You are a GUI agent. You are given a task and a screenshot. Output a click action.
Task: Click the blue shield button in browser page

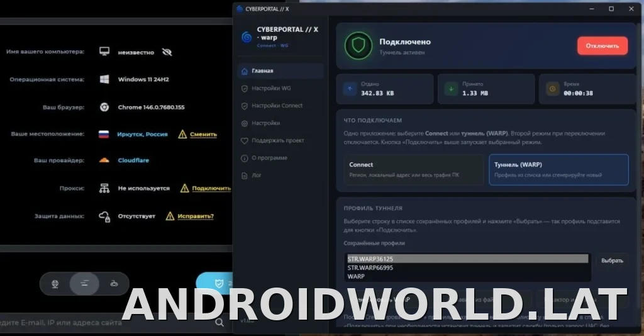click(214, 283)
